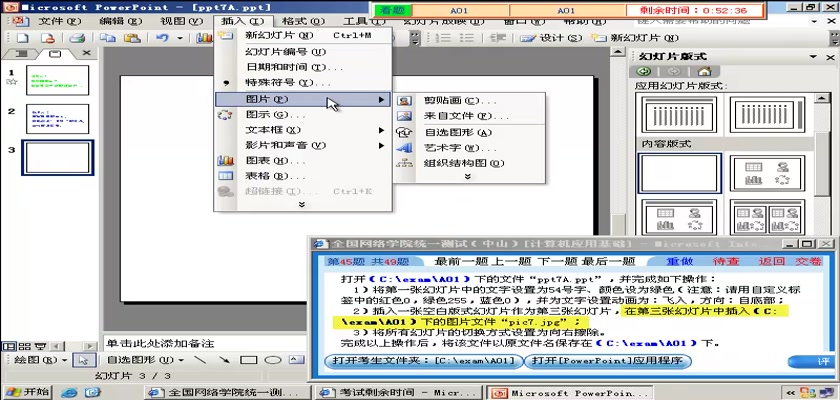Screen dimensions: 840x400
Task: Open the 幻灯片版式 task pane dropdown arrow
Action: click(813, 57)
